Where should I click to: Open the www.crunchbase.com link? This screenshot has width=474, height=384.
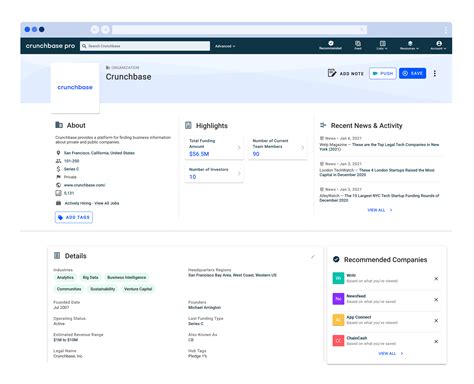pyautogui.click(x=85, y=185)
